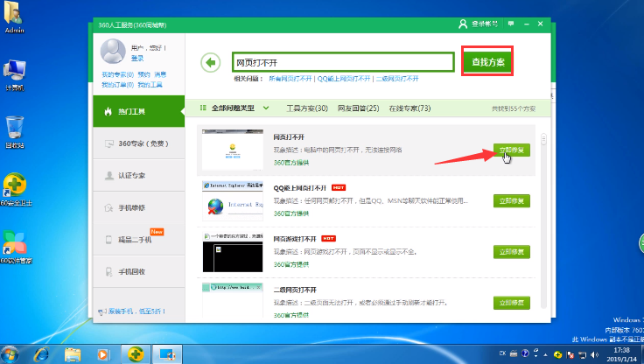Click the search box containing 网页打不开
This screenshot has width=644, height=364.
[343, 62]
